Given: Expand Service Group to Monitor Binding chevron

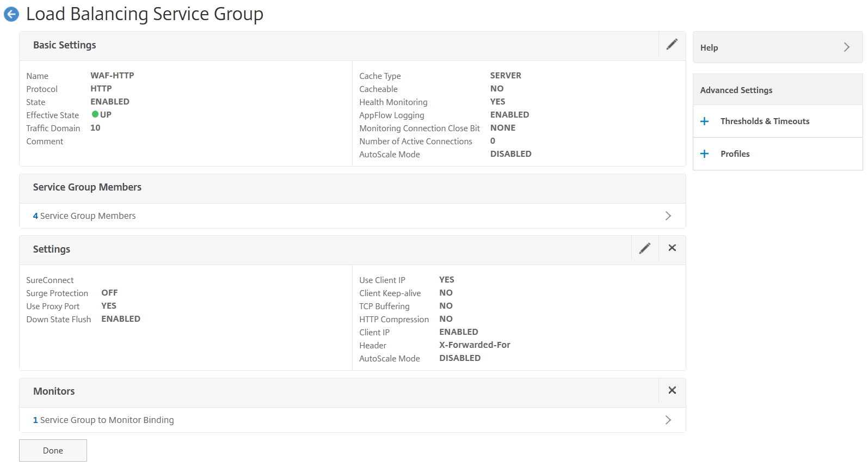Looking at the screenshot, I should point(668,420).
